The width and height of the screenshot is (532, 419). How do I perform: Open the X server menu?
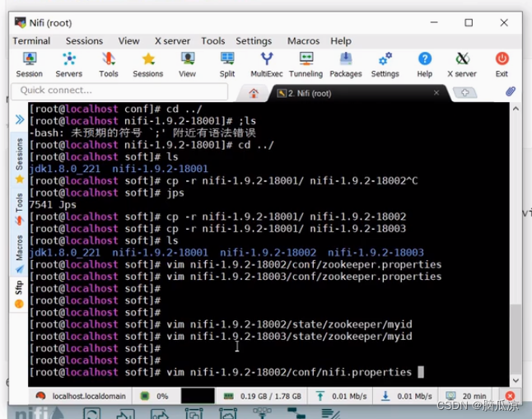tap(172, 41)
